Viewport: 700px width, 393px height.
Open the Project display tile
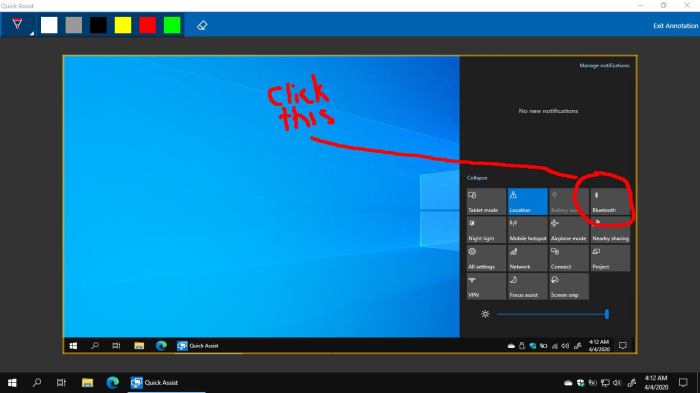coord(610,258)
